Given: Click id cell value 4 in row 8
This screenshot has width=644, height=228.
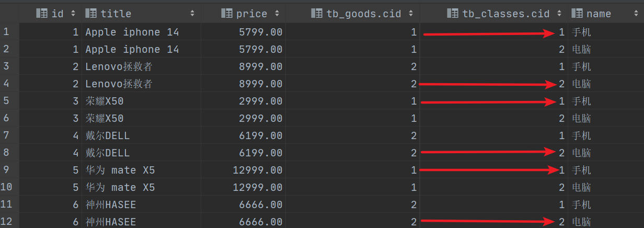Looking at the screenshot, I should pyautogui.click(x=76, y=153).
